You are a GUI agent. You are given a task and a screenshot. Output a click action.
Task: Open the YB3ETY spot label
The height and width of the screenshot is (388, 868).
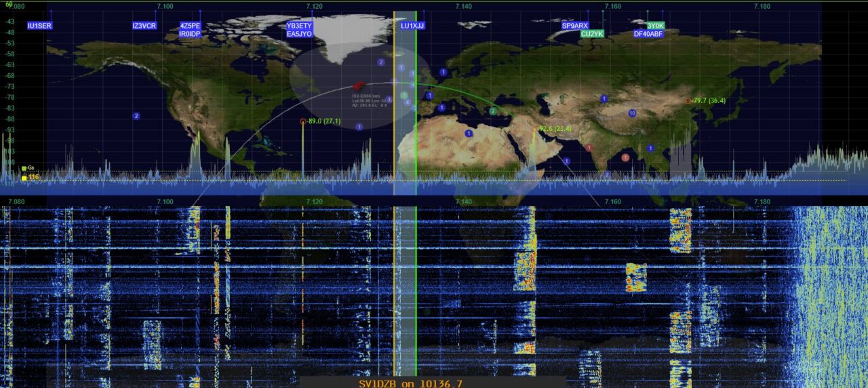click(299, 26)
